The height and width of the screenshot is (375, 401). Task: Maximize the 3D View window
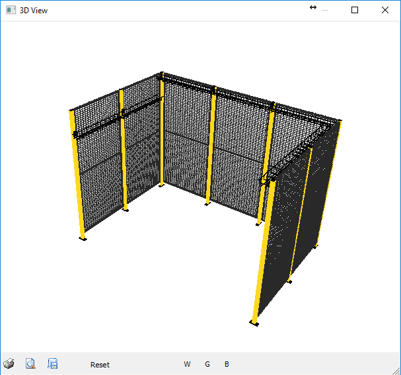pyautogui.click(x=355, y=10)
